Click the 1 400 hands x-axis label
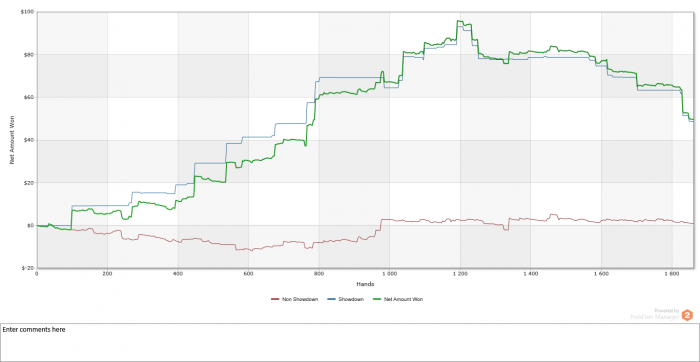 click(531, 274)
